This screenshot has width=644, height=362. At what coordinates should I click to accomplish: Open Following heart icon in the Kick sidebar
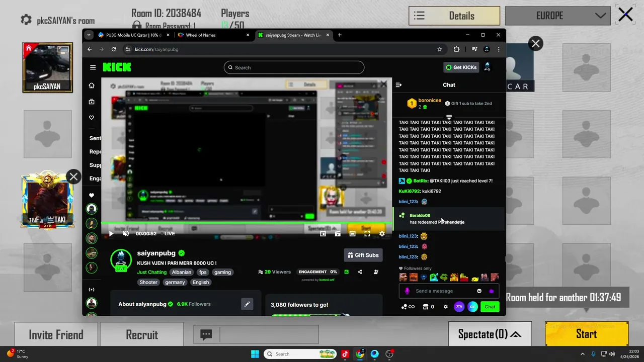tap(92, 118)
